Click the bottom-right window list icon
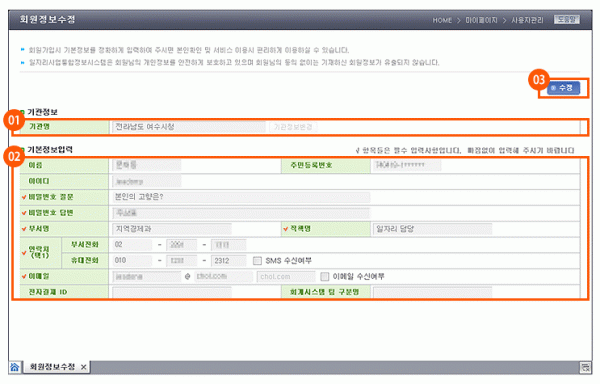The height and width of the screenshot is (384, 600). pyautogui.click(x=585, y=368)
